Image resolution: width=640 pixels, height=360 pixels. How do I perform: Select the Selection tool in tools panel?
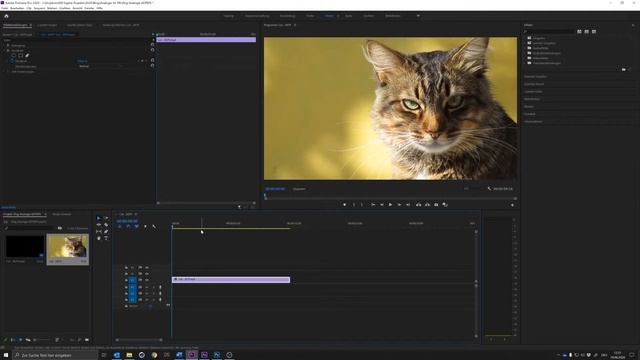pos(98,218)
